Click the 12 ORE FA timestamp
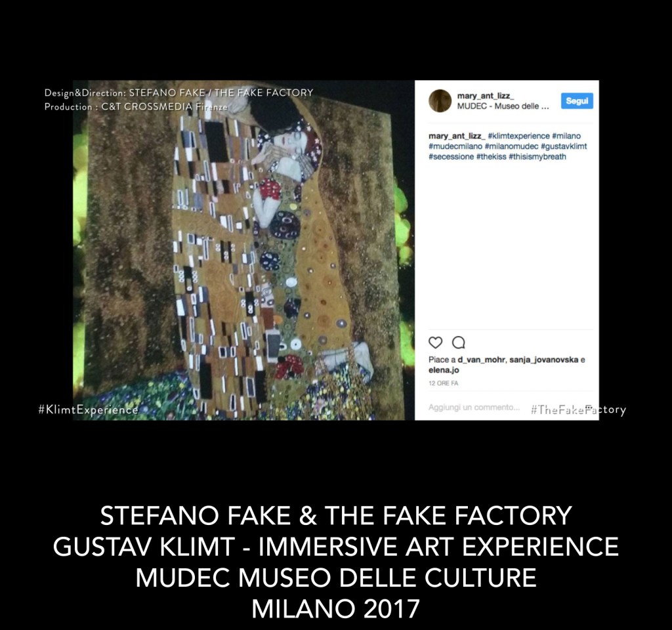The height and width of the screenshot is (630, 672). (443, 383)
